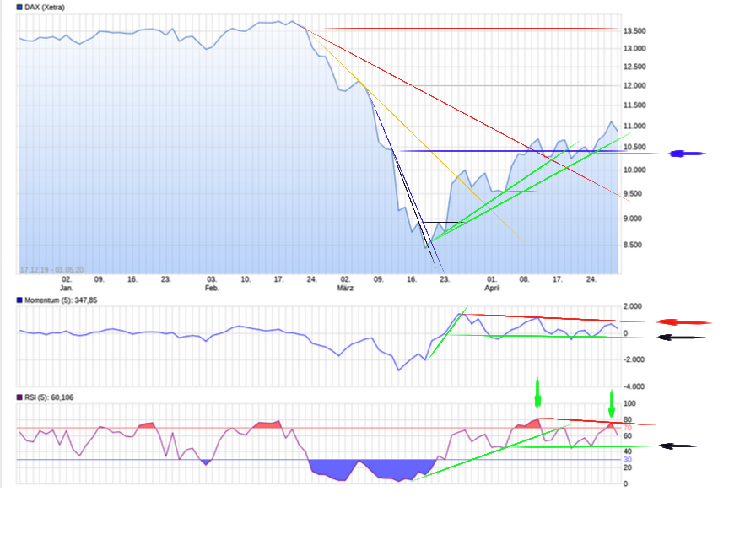Click the 20 RSI axis label
This screenshot has height=540, width=756.
click(x=627, y=468)
